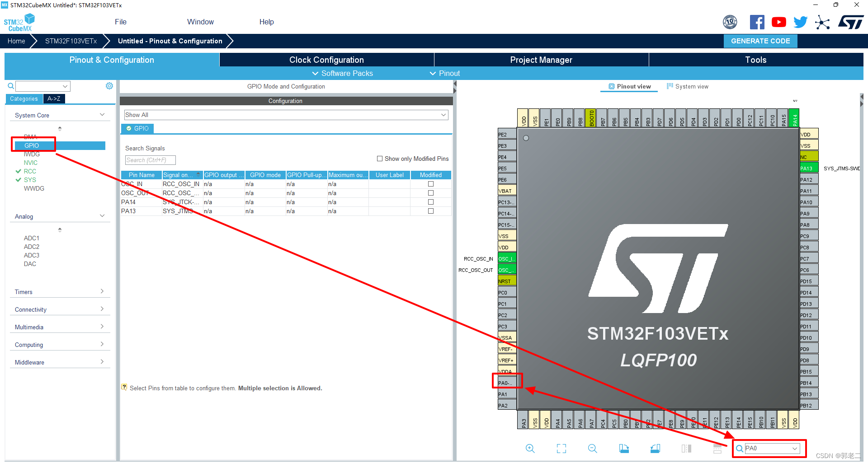Select the NRST pin on the chip
868x463 pixels.
coord(507,281)
